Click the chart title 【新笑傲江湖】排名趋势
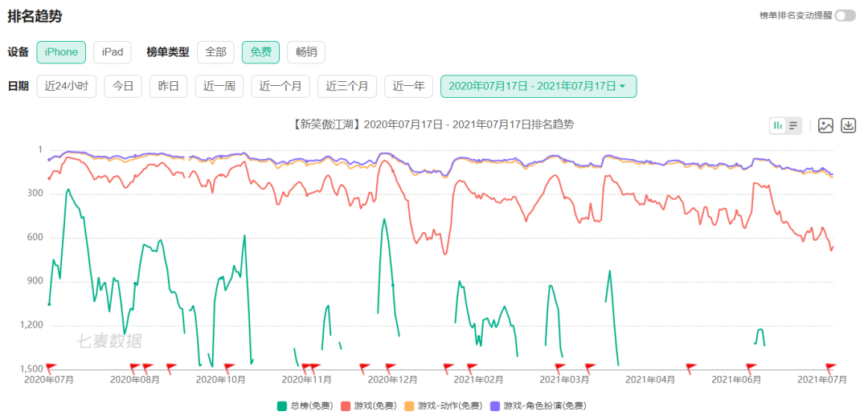Viewport: 868px width, 420px height. tap(432, 124)
